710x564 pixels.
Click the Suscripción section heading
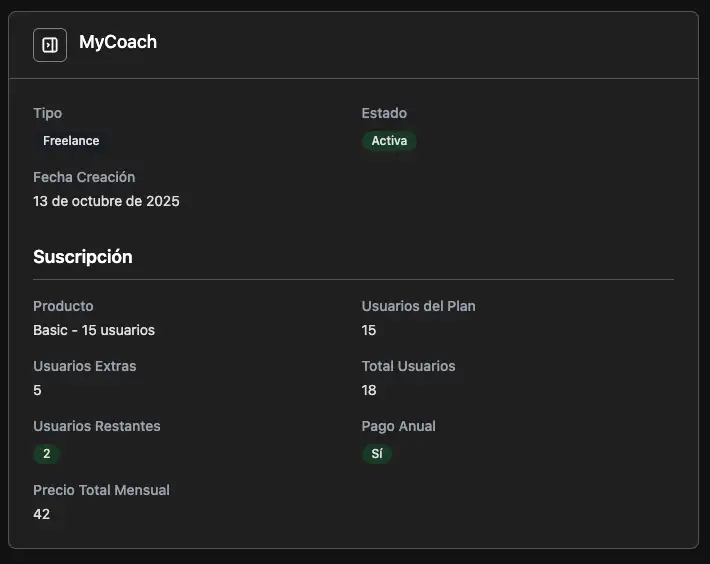pos(83,257)
